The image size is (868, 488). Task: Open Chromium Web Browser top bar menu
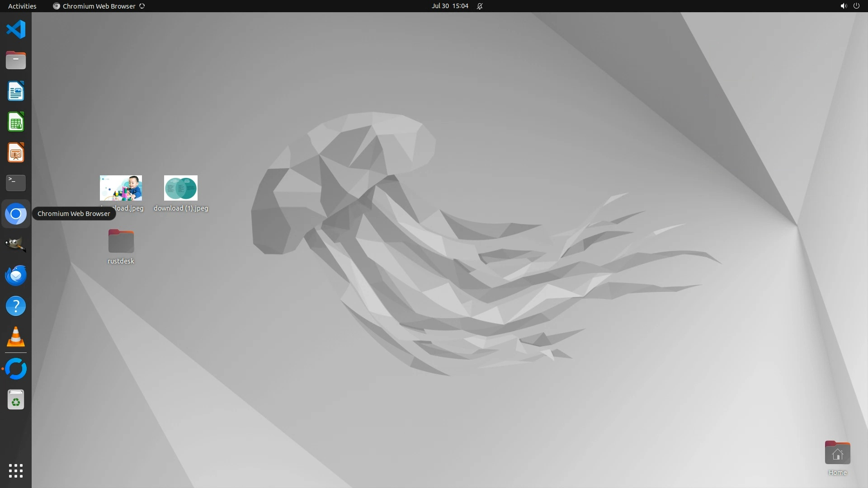click(x=99, y=6)
